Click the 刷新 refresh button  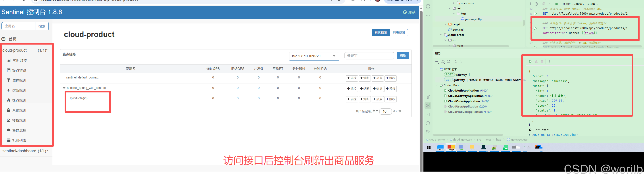click(x=403, y=56)
